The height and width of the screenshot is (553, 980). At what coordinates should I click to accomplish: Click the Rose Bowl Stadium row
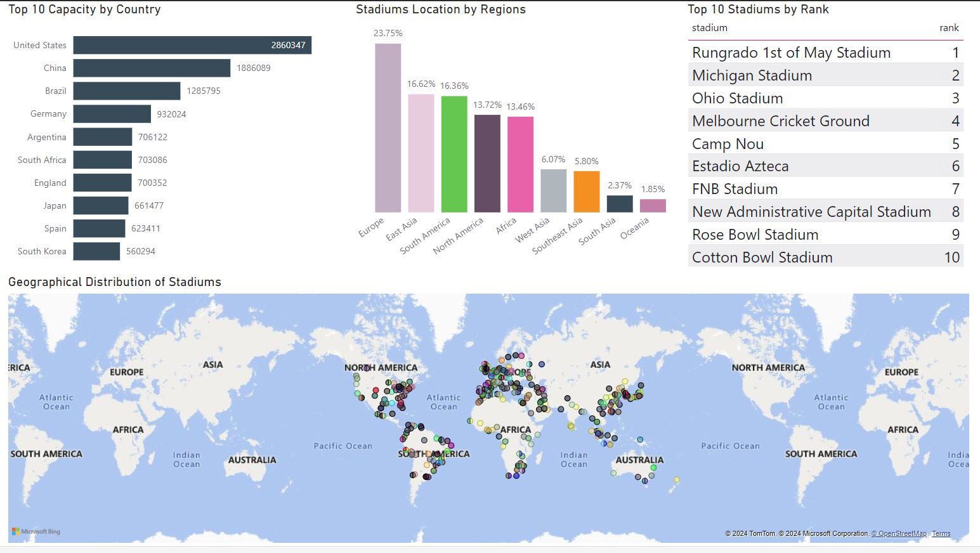826,235
